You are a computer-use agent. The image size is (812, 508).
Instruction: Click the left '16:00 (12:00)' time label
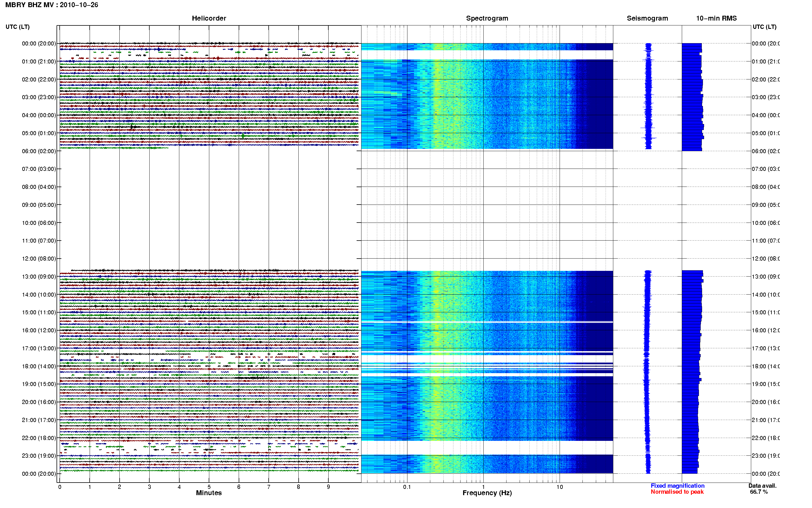(39, 331)
